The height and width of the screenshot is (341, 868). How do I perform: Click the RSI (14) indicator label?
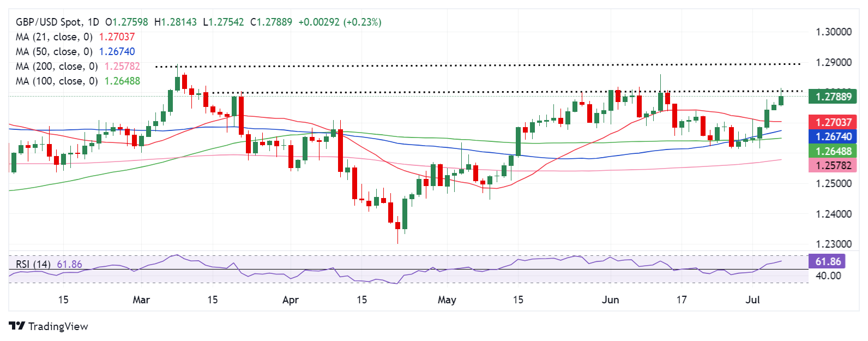coord(33,265)
